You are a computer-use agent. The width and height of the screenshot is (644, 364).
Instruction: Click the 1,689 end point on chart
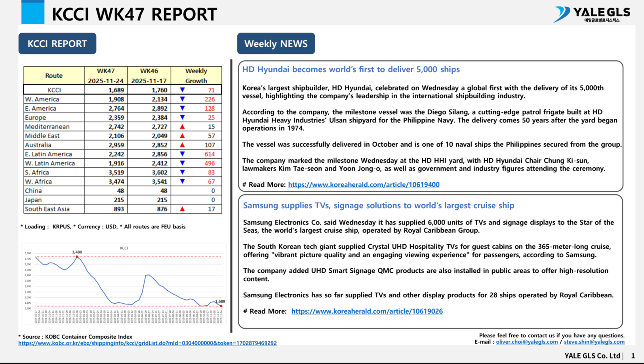[x=221, y=306]
